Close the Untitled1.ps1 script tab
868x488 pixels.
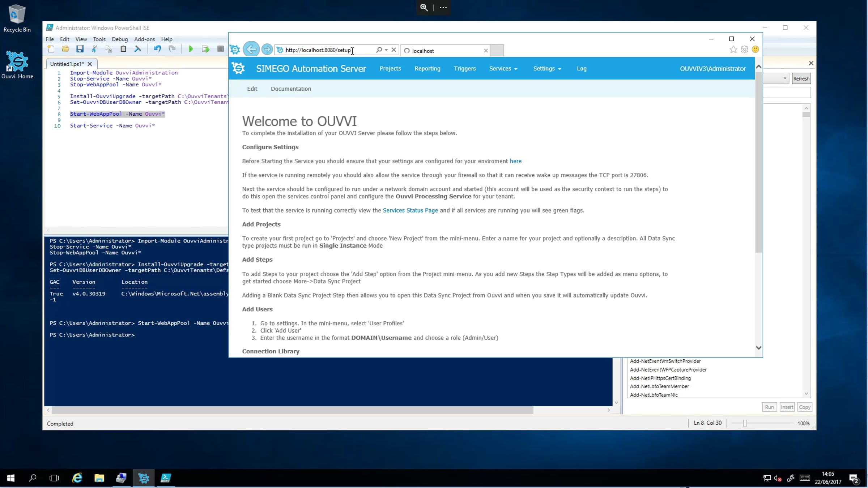tap(90, 64)
